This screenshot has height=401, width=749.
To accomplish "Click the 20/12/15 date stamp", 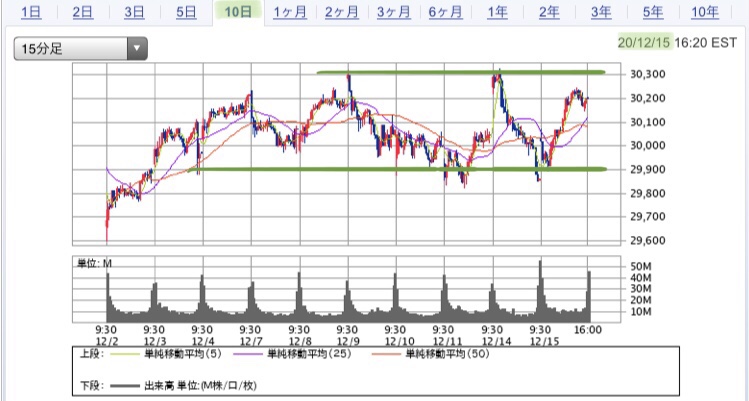I will (644, 42).
